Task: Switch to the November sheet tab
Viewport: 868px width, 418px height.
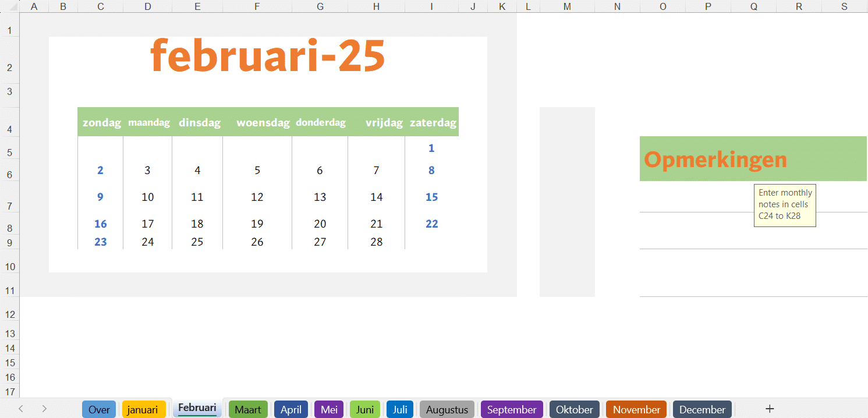Action: tap(636, 409)
